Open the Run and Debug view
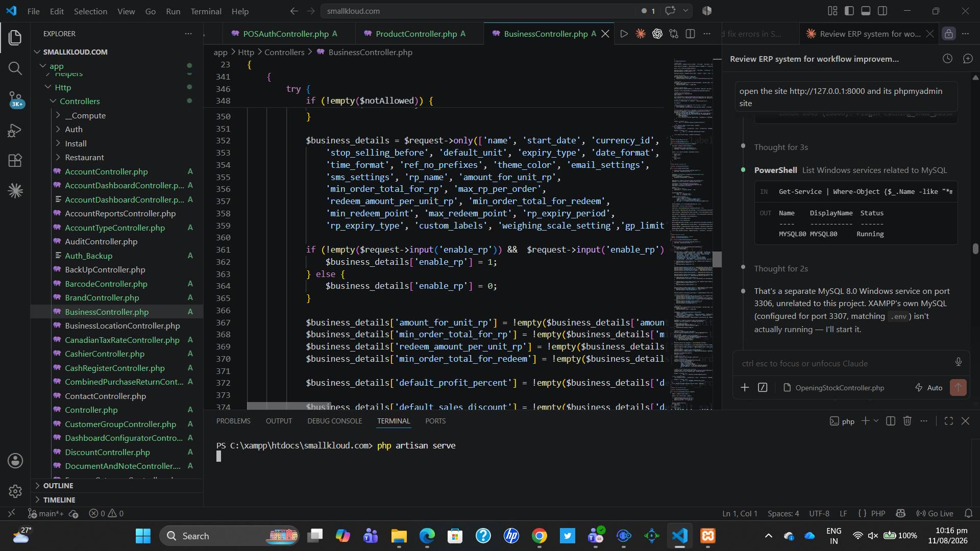The image size is (980, 551). coord(15,131)
